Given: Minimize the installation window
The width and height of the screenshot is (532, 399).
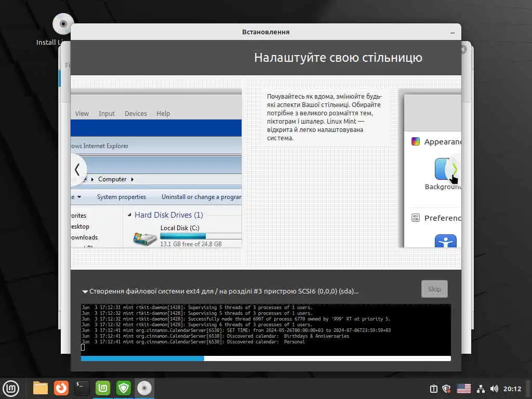Looking at the screenshot, I should click(x=453, y=33).
